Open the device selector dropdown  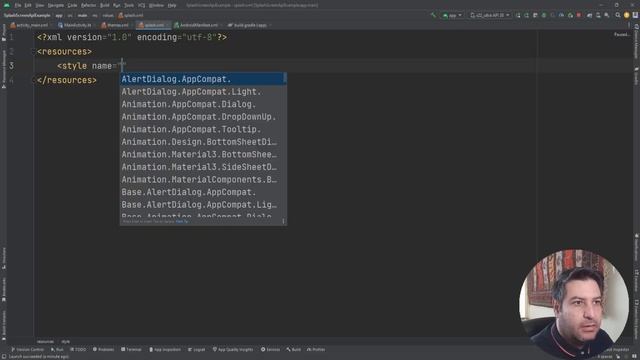490,15
